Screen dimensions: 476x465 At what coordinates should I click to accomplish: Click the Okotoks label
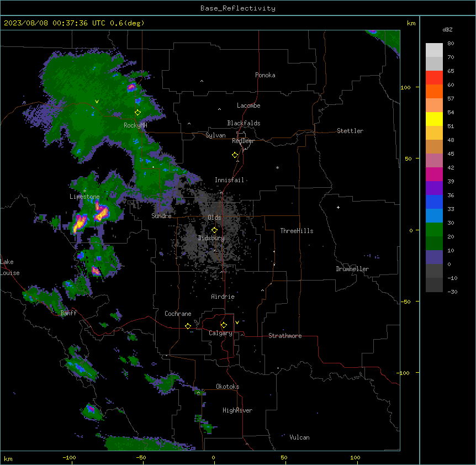[228, 387]
